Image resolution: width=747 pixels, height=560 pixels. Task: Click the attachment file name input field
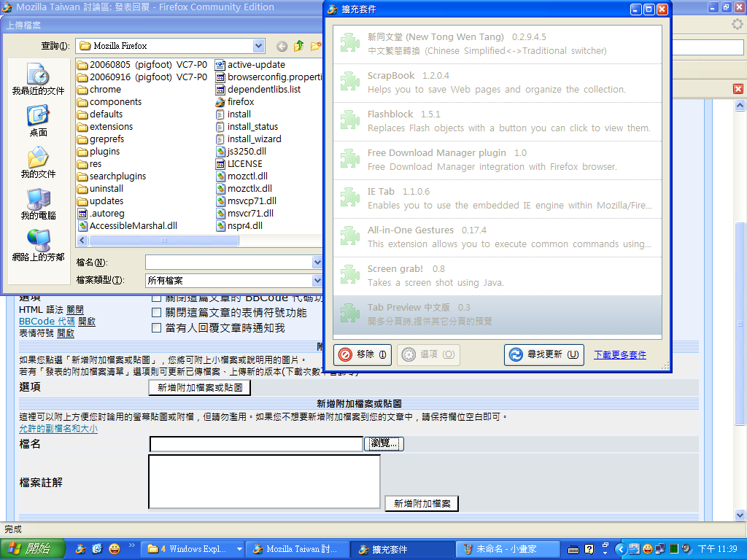pos(256,444)
